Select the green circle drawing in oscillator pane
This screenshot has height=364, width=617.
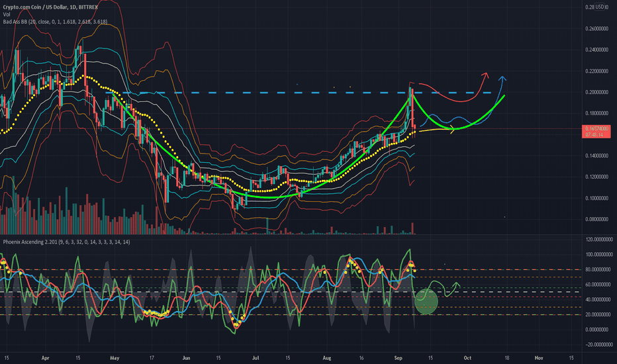point(426,301)
